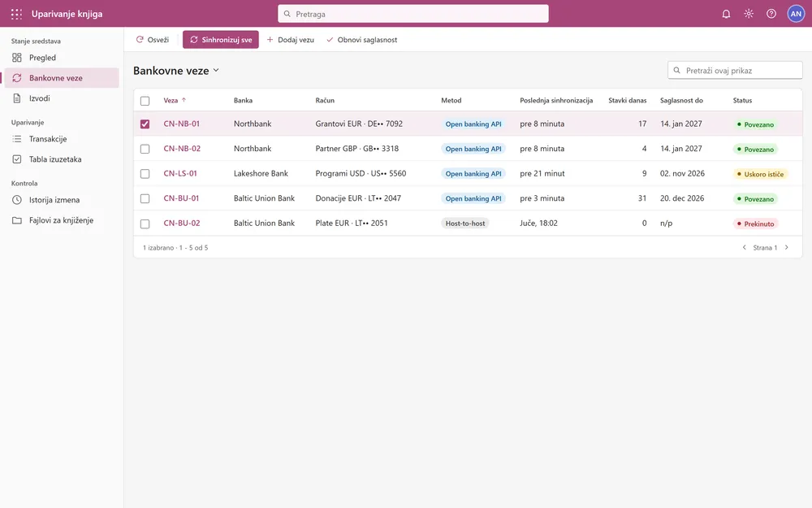Open Pregled in the sidebar
Screen dimensions: 812x508
[62, 58]
